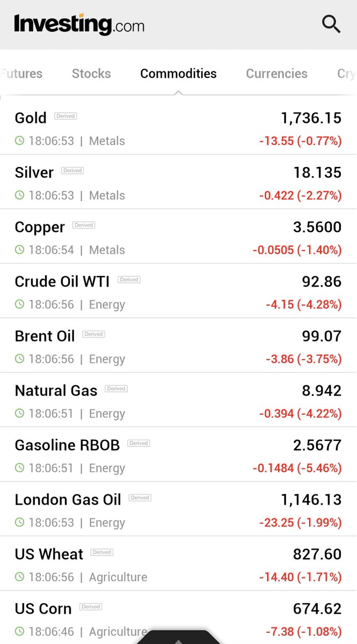
Task: Open Brent Oil quote page
Action: tap(178, 345)
